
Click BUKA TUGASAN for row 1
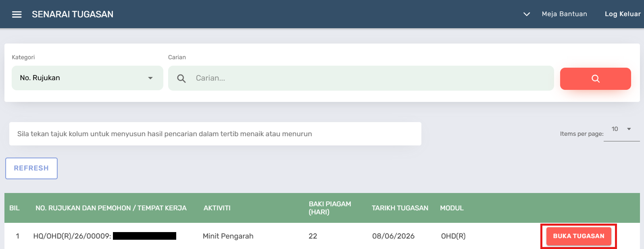pyautogui.click(x=579, y=236)
